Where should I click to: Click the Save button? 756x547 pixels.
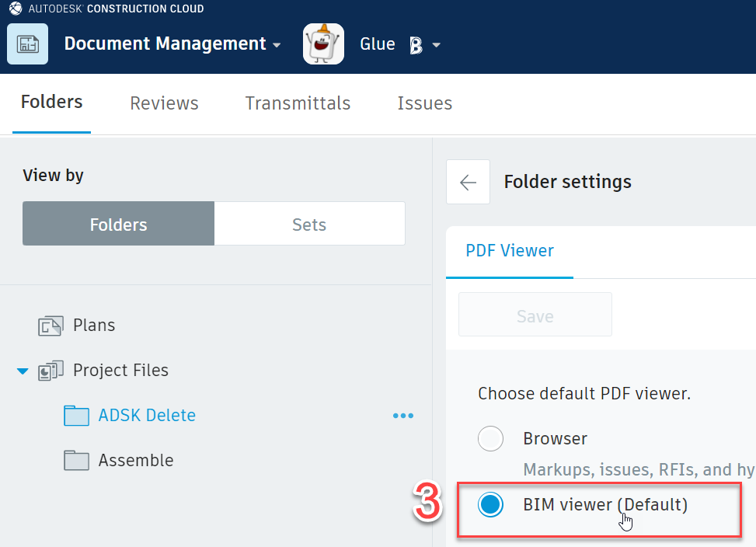tap(535, 315)
